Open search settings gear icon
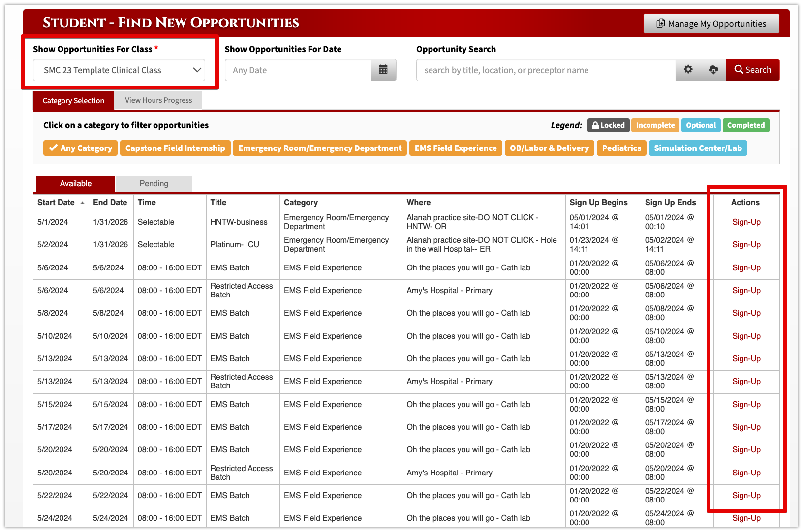This screenshot has height=532, width=803. [x=688, y=70]
